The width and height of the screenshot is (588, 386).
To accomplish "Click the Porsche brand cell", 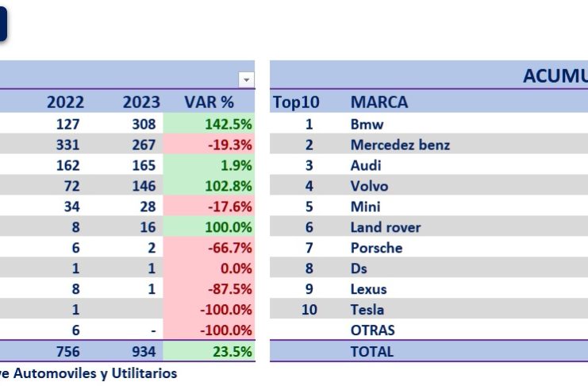I will [x=376, y=248].
